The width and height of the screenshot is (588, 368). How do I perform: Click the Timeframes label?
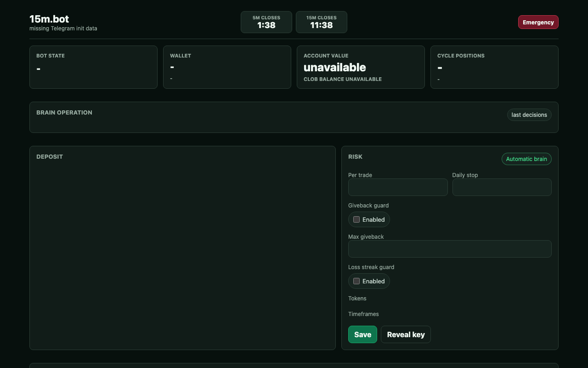pyautogui.click(x=363, y=314)
